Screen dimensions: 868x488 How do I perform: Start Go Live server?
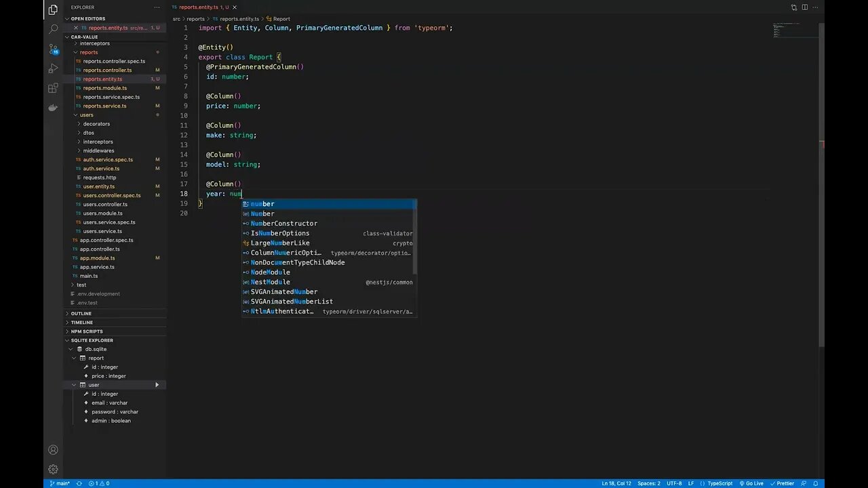(x=751, y=483)
